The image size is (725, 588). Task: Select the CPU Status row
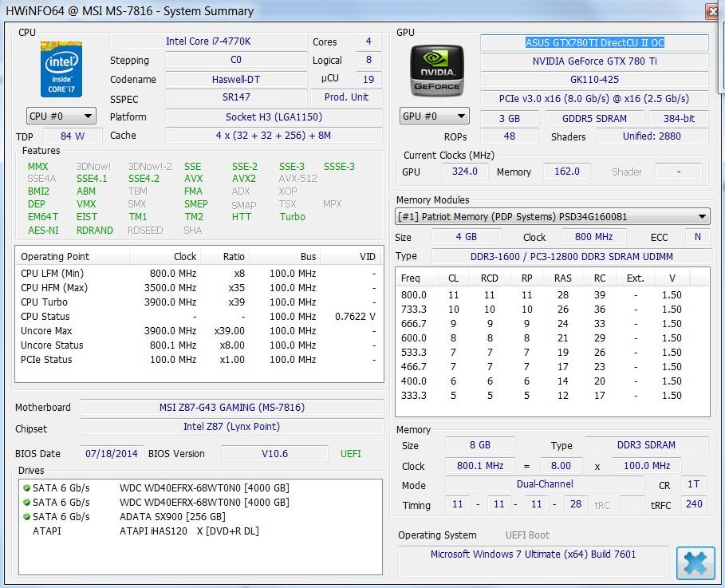pyautogui.click(x=199, y=317)
